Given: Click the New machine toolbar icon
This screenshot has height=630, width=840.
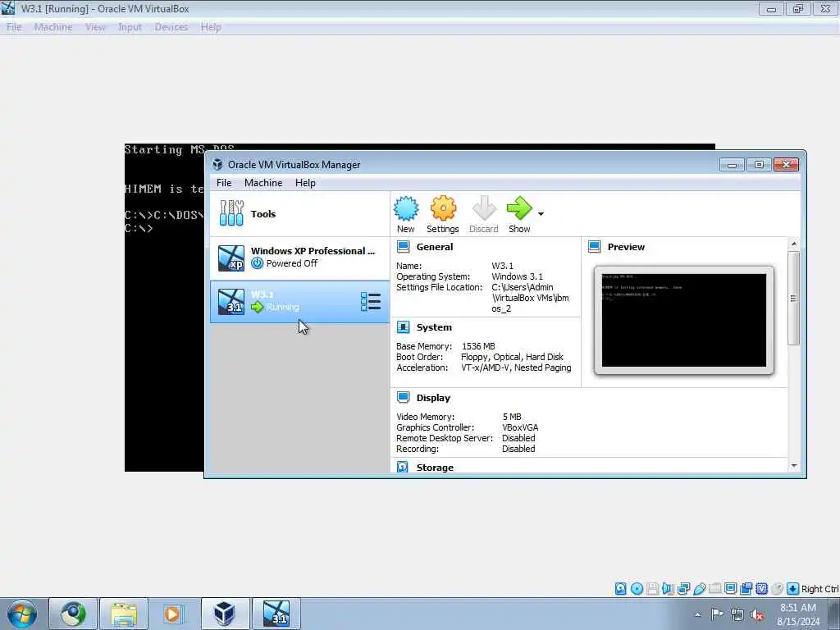Looking at the screenshot, I should pos(406,208).
